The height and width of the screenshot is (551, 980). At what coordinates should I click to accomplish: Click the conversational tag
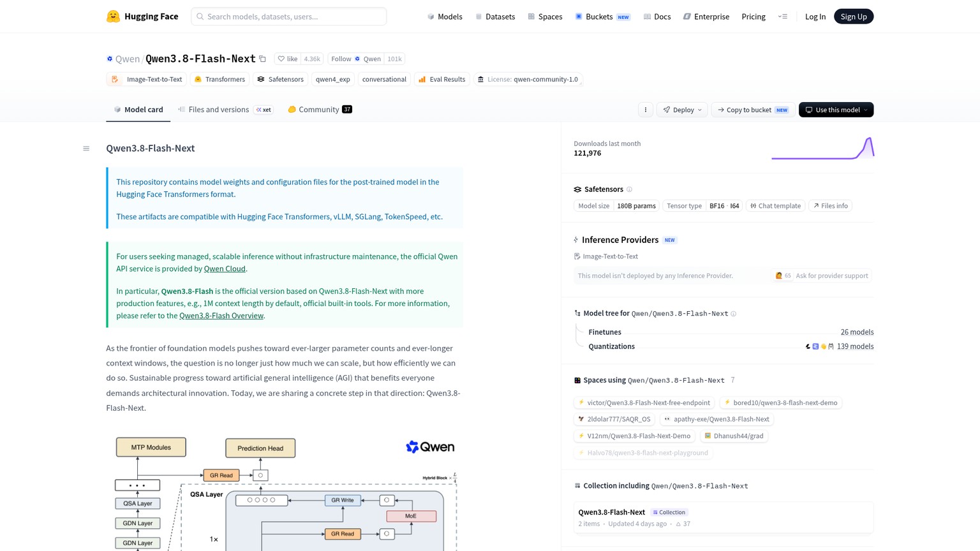(384, 79)
